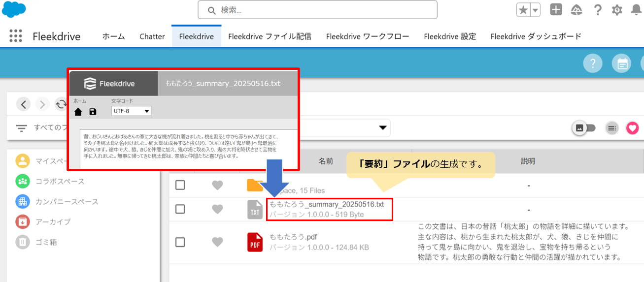Click the save floppy icon in viewer

(93, 112)
